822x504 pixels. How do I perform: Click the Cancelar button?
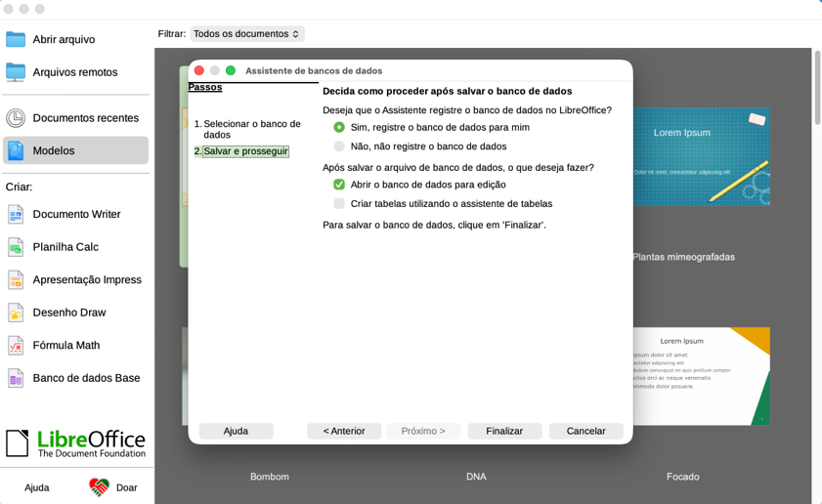(586, 431)
